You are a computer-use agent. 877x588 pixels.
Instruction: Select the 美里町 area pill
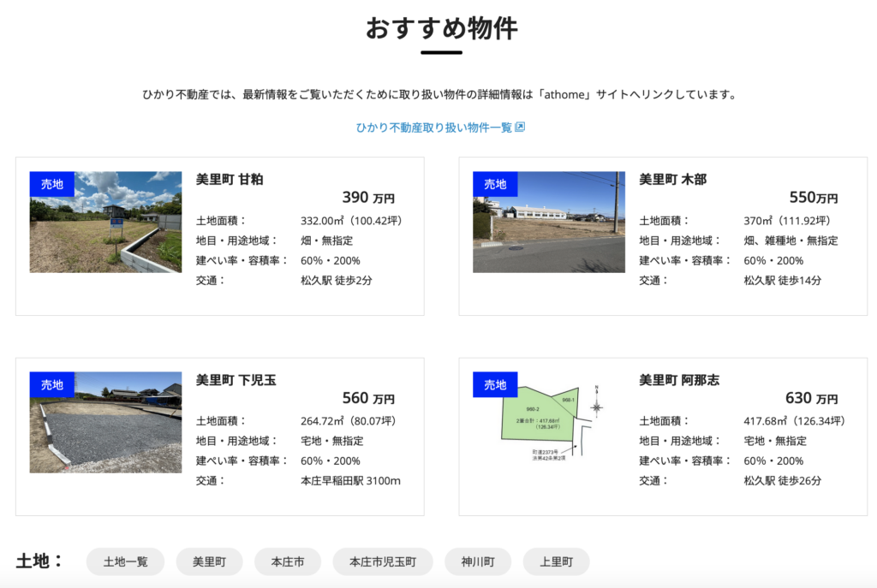pos(209,561)
